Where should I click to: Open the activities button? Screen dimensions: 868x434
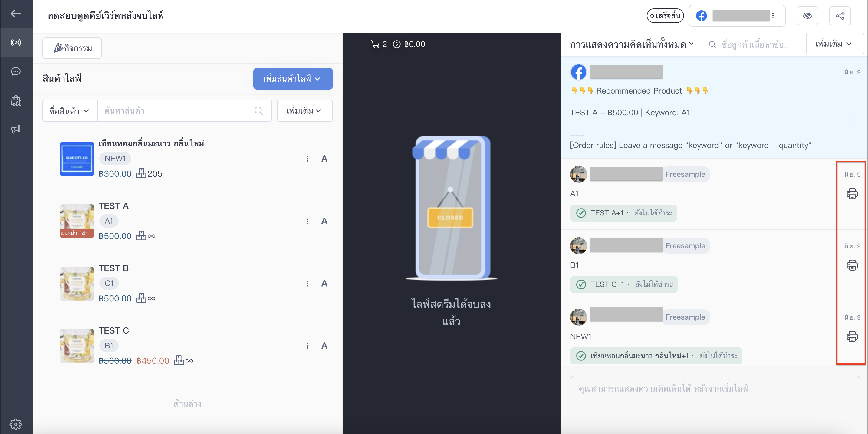tap(72, 48)
